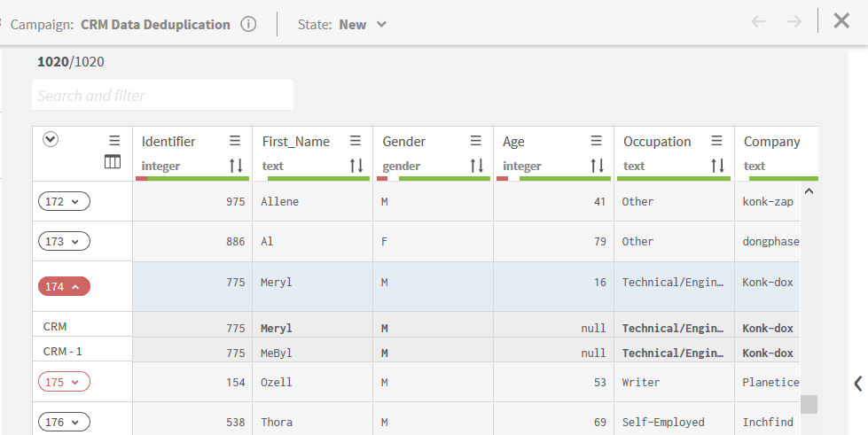
Task: Open the row selector hamburger menu
Action: [x=114, y=141]
